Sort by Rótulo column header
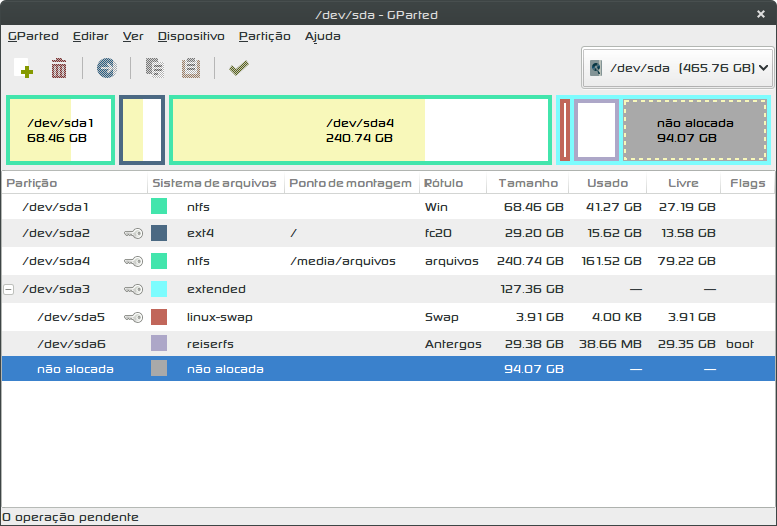The image size is (777, 526). pos(452,183)
